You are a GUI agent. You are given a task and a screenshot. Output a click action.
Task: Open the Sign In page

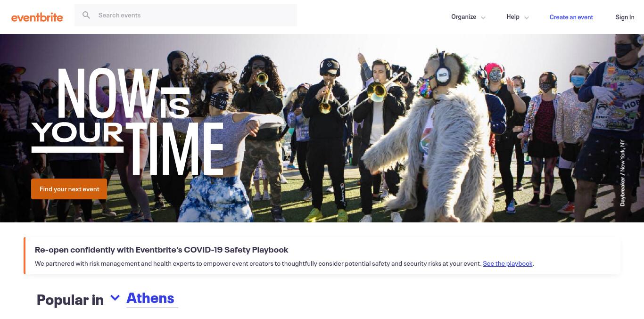click(x=625, y=17)
